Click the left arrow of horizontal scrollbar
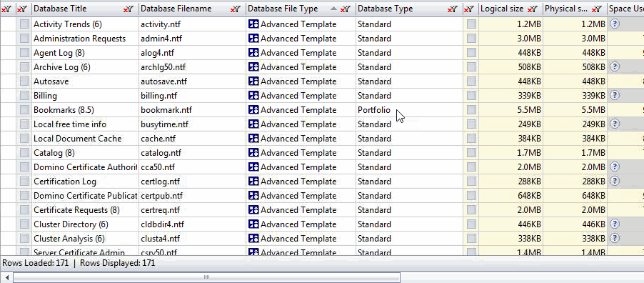Image resolution: width=644 pixels, height=283 pixels. coord(6,277)
